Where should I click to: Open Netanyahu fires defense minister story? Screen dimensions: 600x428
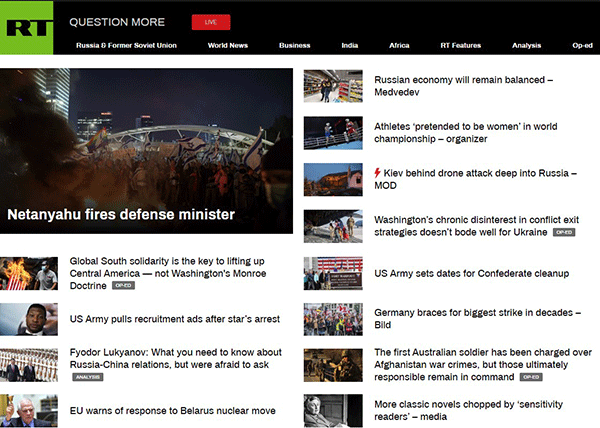point(121,214)
